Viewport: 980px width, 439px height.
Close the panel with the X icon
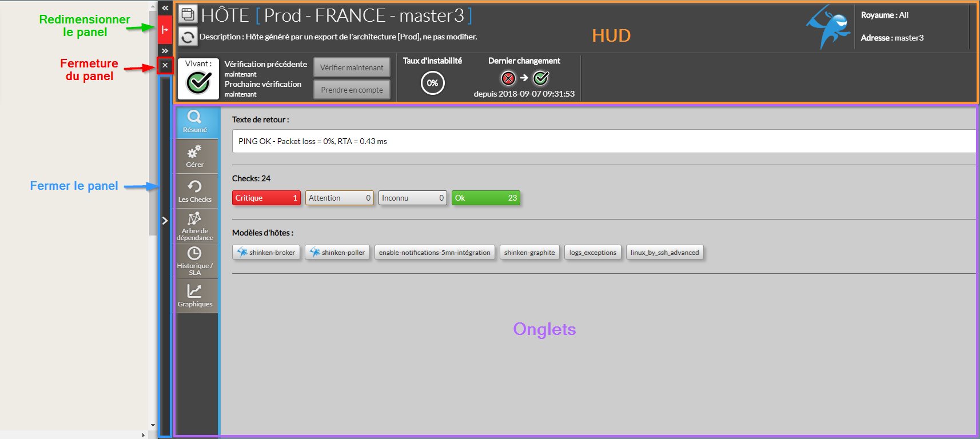tap(165, 66)
